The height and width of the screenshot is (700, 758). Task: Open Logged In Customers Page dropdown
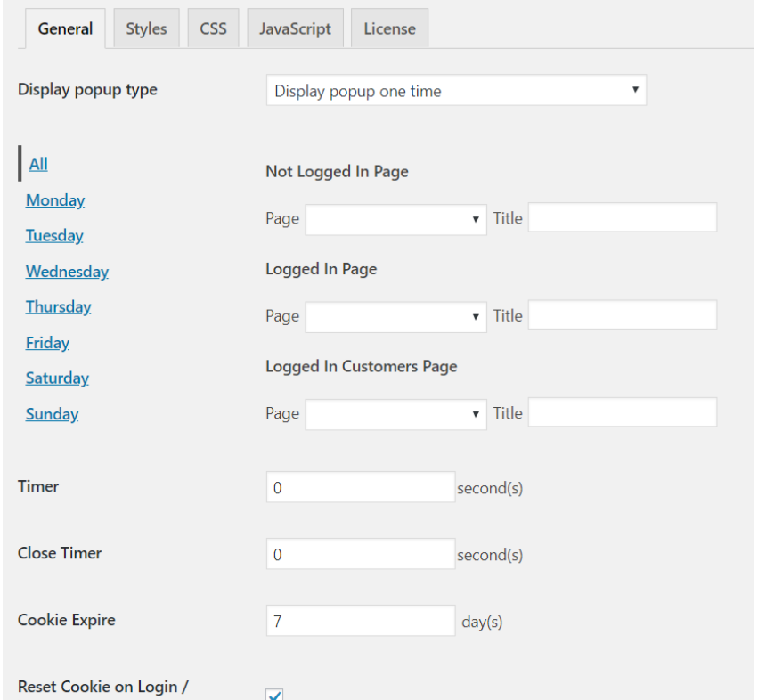click(395, 414)
